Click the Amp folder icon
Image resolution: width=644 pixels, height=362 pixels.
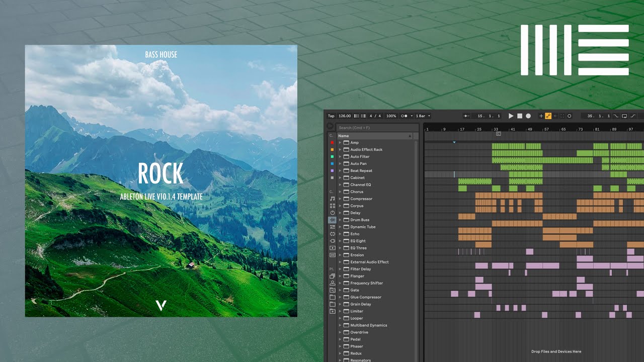coord(346,143)
